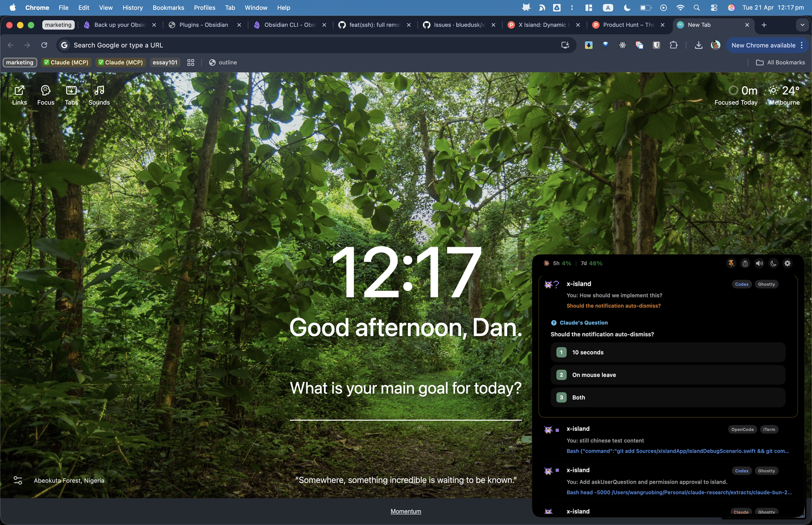Image resolution: width=812 pixels, height=525 pixels.
Task: Toggle the moon sleep icon in X Island panel
Action: (773, 263)
